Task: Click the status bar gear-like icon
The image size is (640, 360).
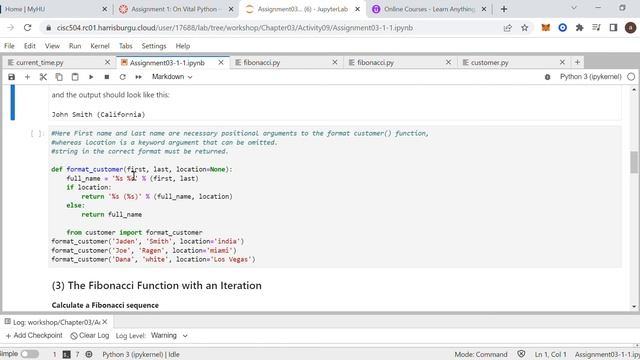Action: 89,354
